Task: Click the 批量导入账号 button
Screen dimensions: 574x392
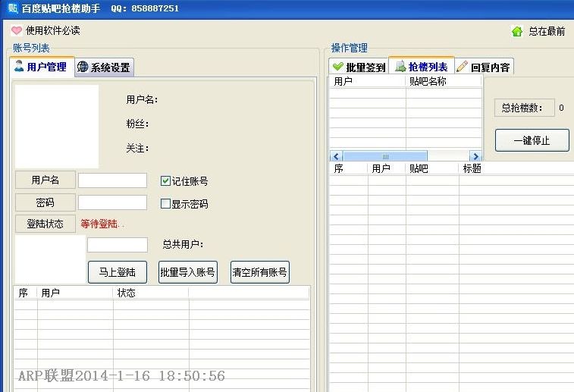Action: (x=187, y=272)
